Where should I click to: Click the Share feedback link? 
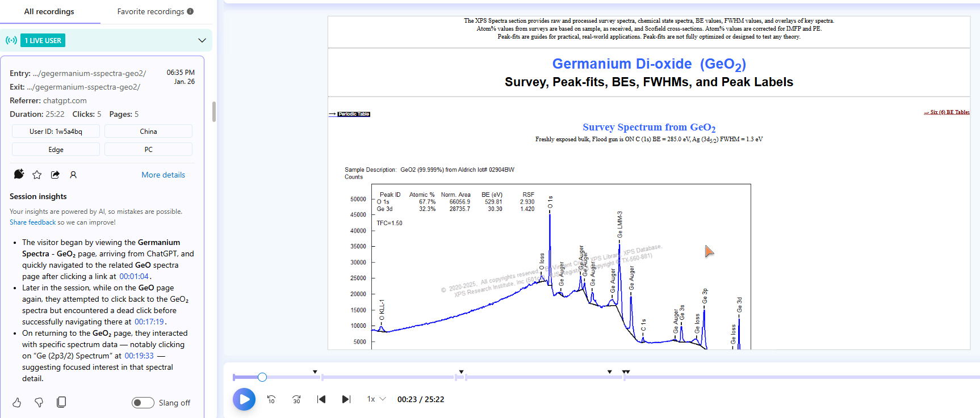pos(32,222)
